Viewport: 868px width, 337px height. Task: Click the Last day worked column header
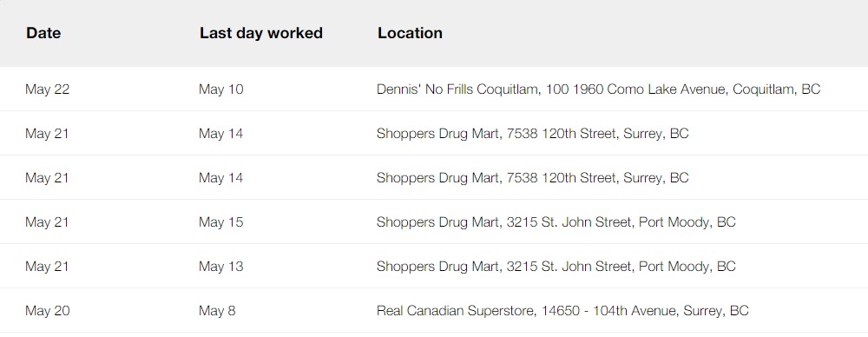click(260, 33)
